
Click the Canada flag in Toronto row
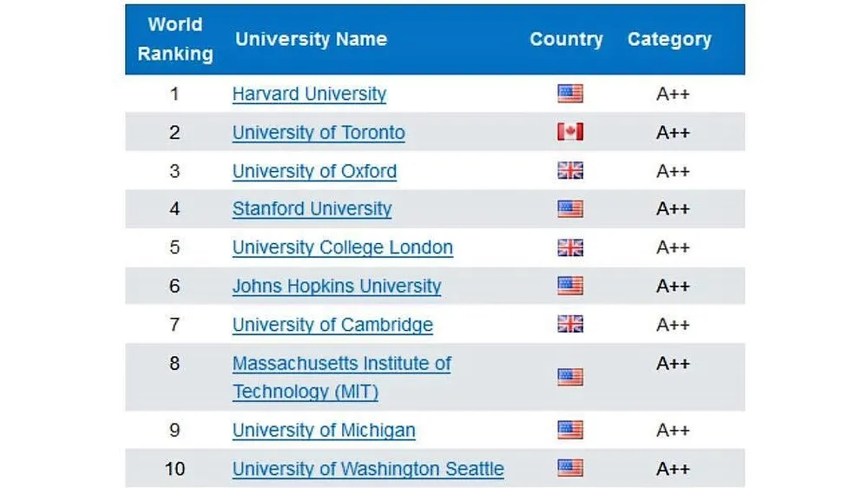tap(570, 132)
